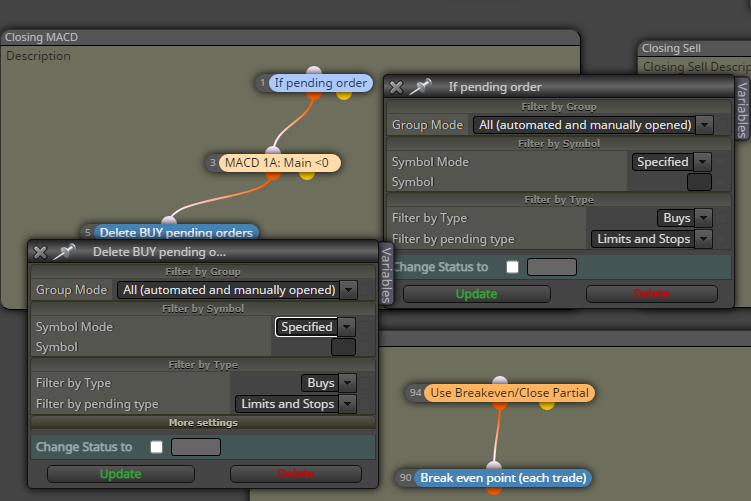This screenshot has width=751, height=501.
Task: Click top input connector of Use Breakeven/Close Partial node
Action: pos(500,381)
